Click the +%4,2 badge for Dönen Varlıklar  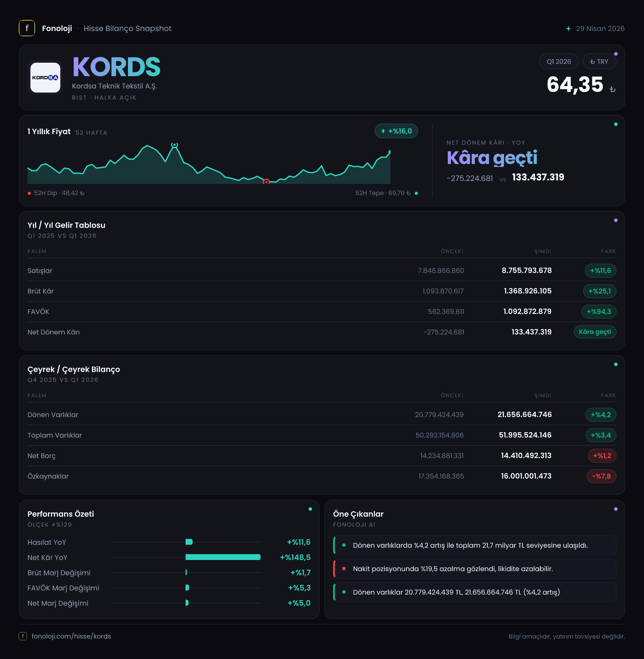(x=600, y=415)
